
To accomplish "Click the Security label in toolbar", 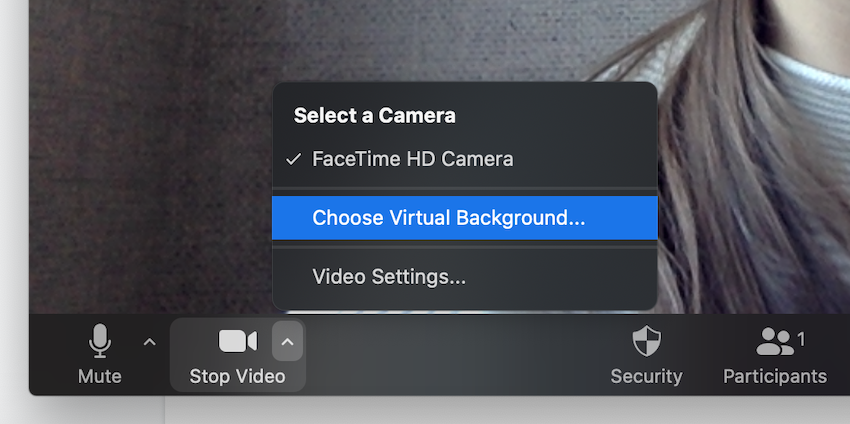I will coord(647,376).
